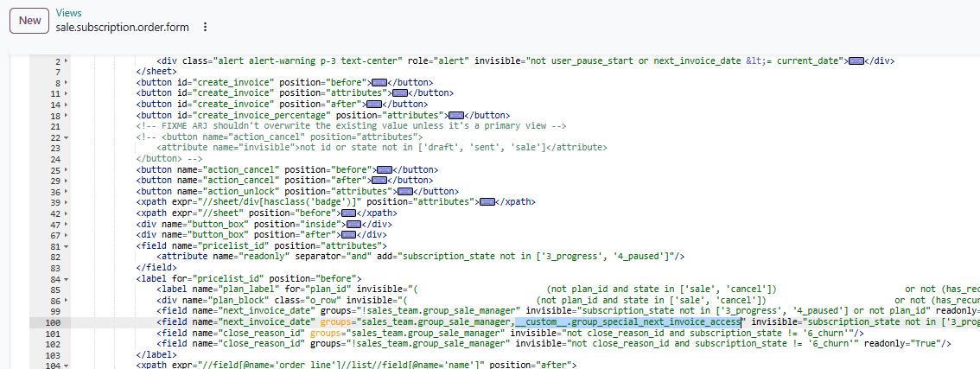Expand the folded block at line 25

(67, 169)
